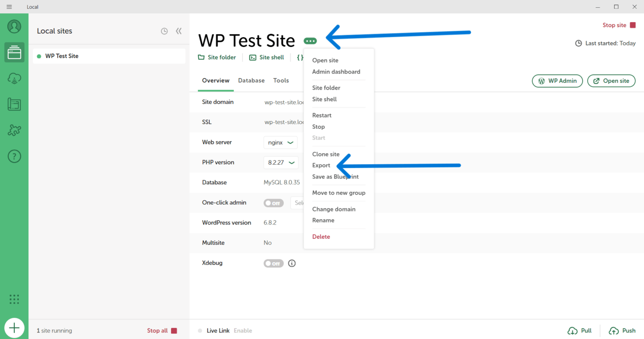Click the Push button

pyautogui.click(x=622, y=331)
